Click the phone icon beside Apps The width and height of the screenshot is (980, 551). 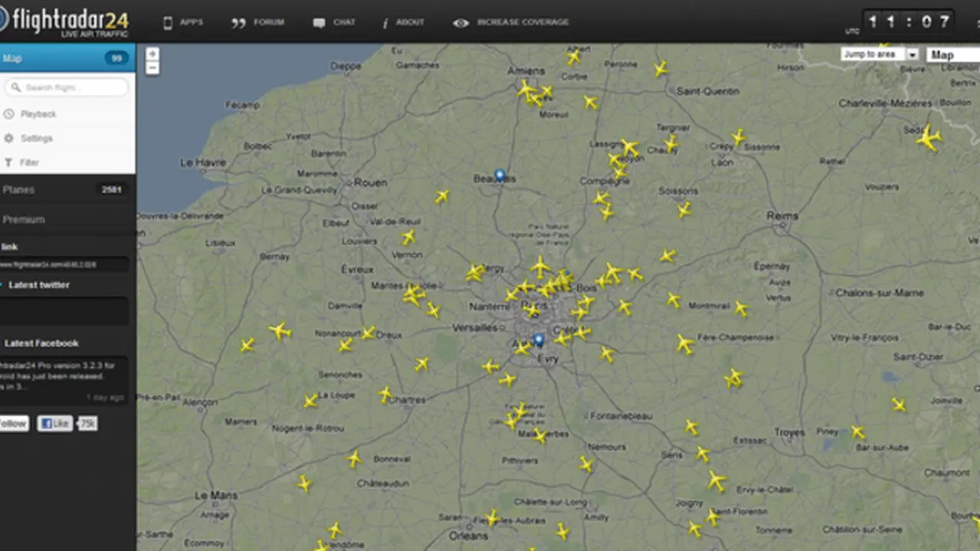pos(168,23)
